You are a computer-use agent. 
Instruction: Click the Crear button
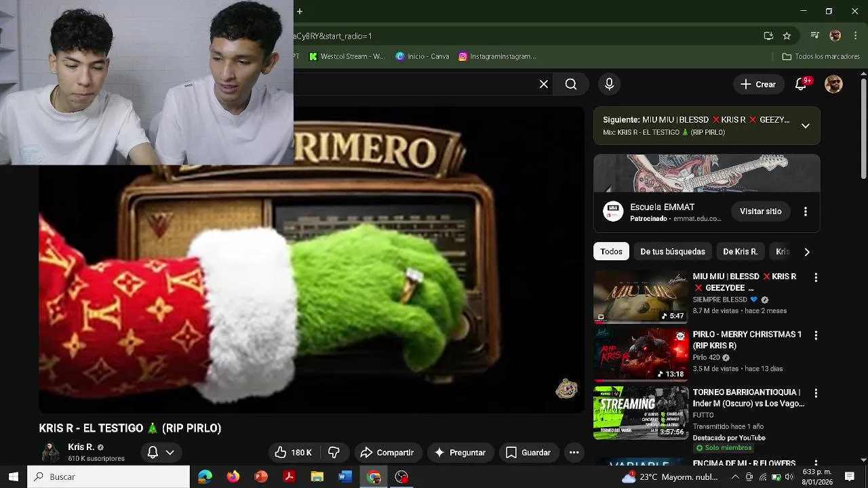point(758,84)
